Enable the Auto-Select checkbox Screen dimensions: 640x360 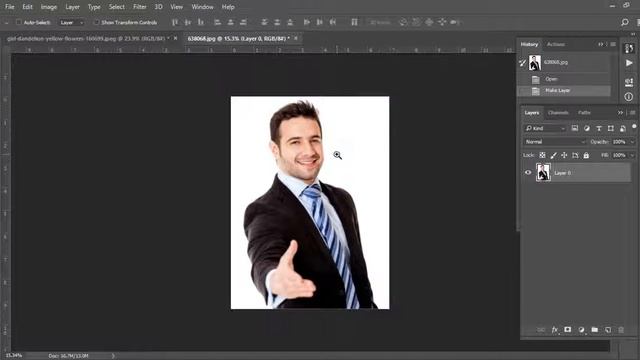point(19,22)
